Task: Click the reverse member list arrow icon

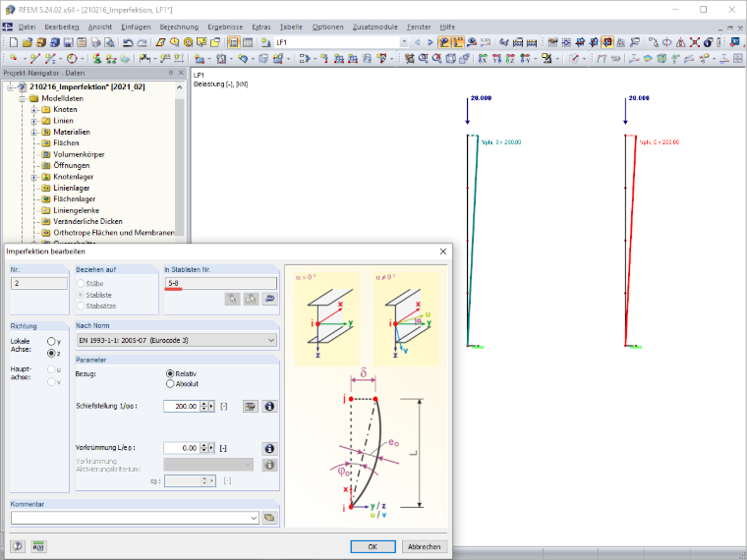Action: coord(269,299)
